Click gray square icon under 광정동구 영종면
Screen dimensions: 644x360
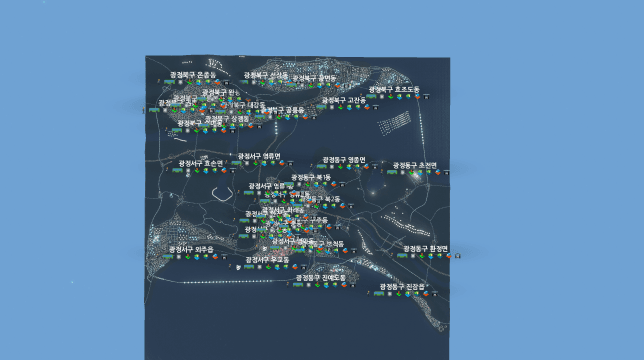pos(332,167)
